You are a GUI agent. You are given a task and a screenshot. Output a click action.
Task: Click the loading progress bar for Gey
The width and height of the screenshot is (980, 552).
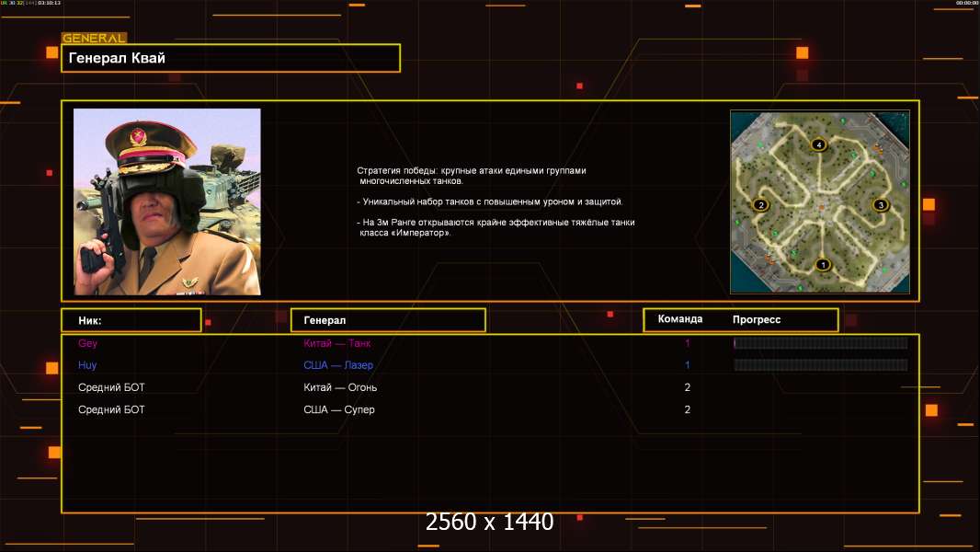(821, 342)
